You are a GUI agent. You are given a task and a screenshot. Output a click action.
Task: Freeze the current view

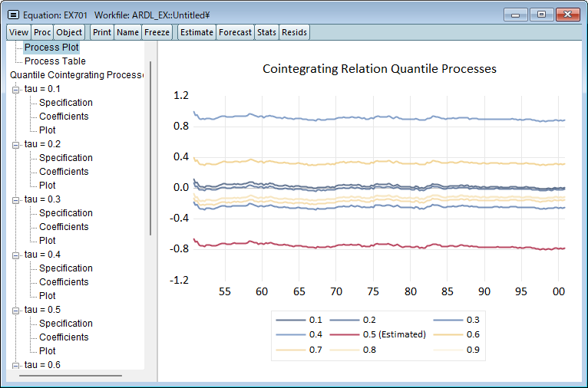157,32
